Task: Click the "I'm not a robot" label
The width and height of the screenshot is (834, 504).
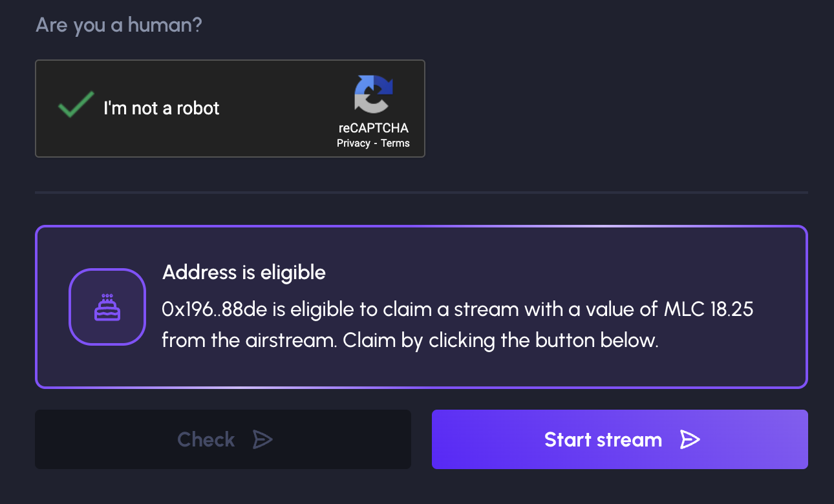Action: coord(162,108)
